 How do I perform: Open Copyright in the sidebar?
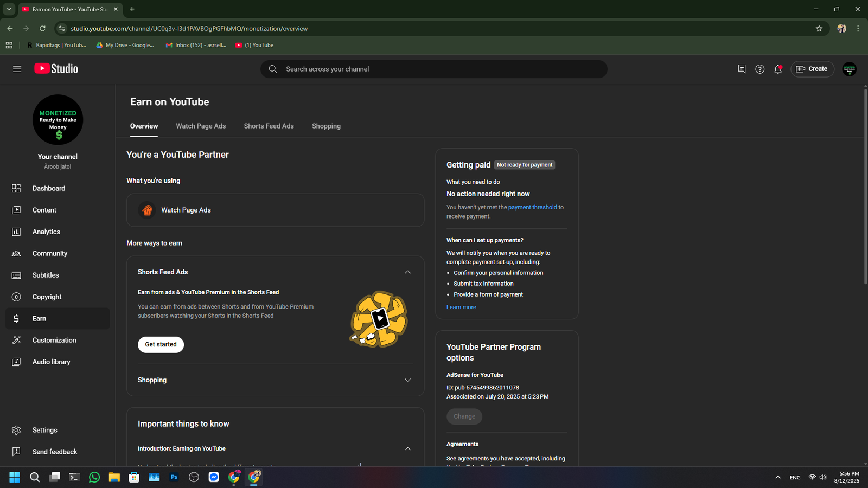click(58, 297)
